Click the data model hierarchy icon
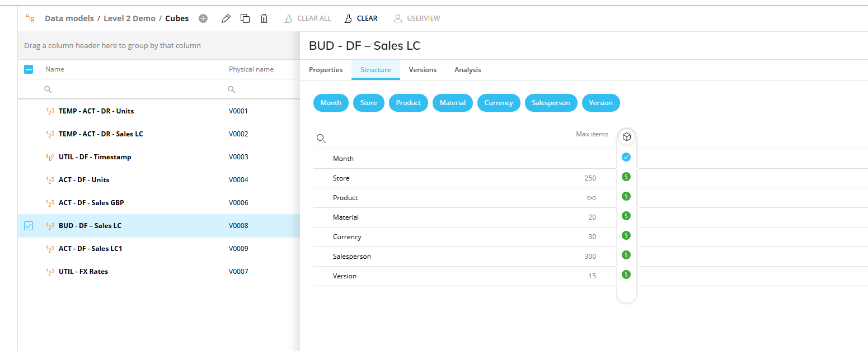Screen dimensions: 868x351 tap(30, 18)
